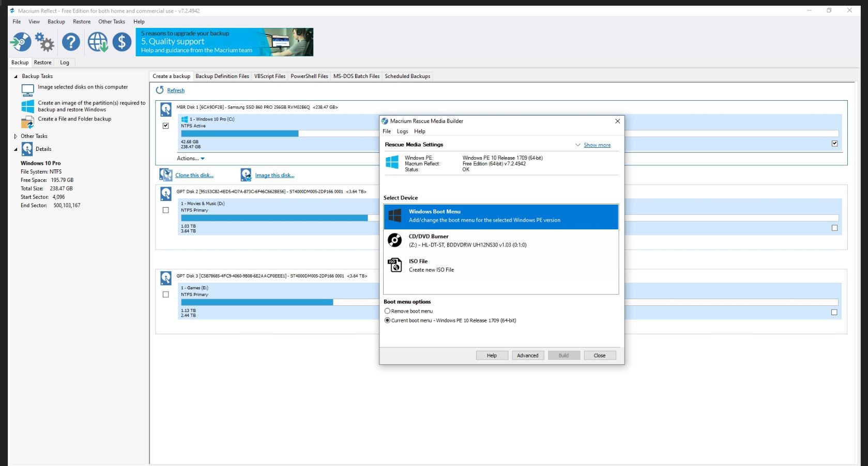This screenshot has height=466, width=868.
Task: Uncheck the Windows 10 Pro (C:) partition checkbox
Action: pyautogui.click(x=165, y=126)
